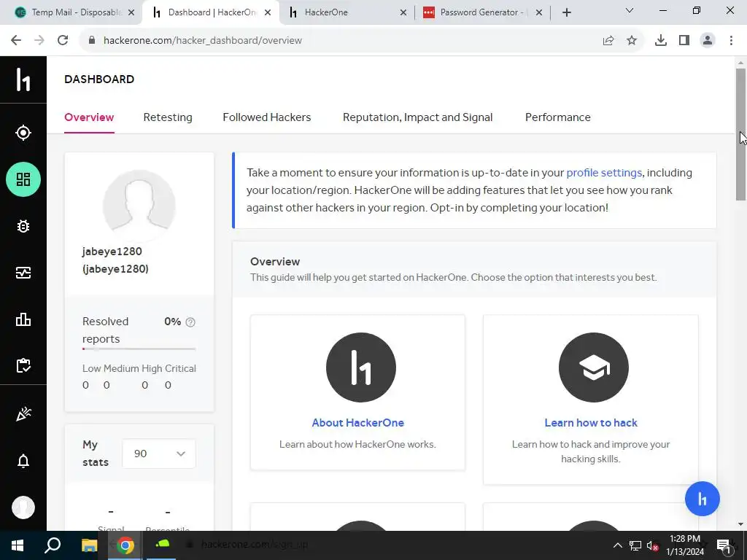The width and height of the screenshot is (747, 560).
Task: Click the site lock icon in address bar
Action: coord(92,40)
